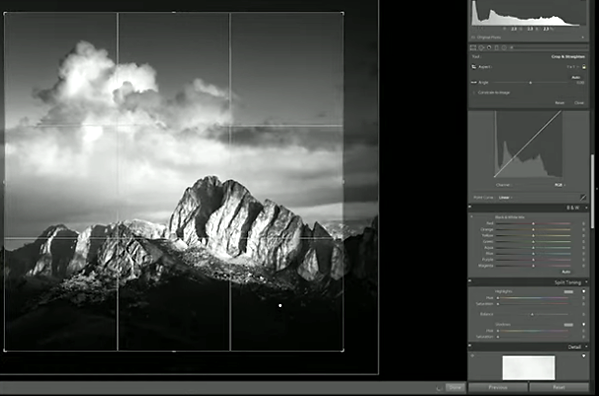Click the Previous button
Viewport: 599px width, 396px height.
click(498, 387)
